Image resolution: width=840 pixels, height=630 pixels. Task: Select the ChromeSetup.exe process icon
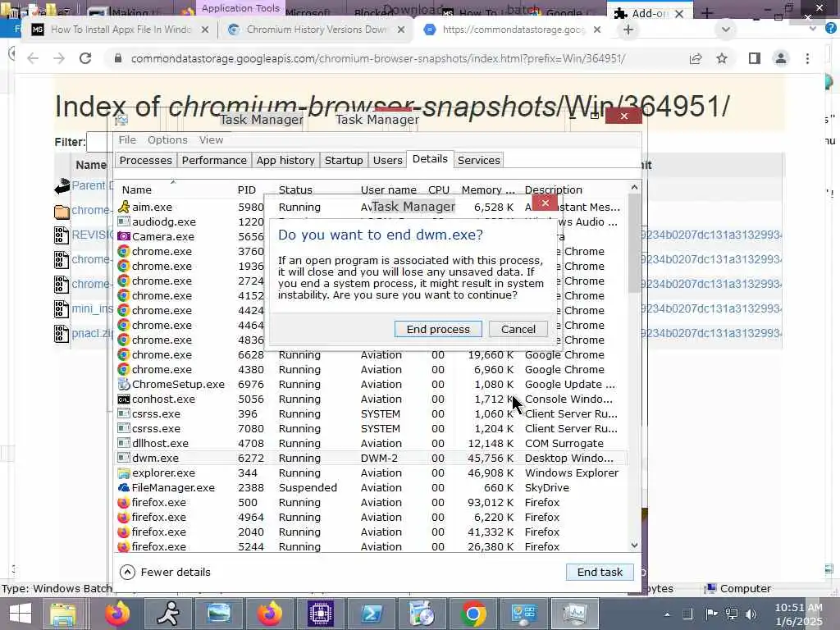pos(124,384)
